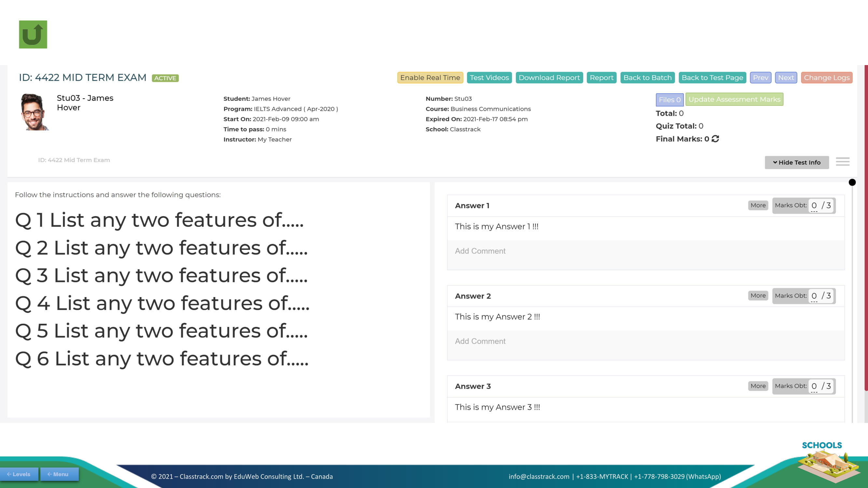Click marks obtained field for Answer 1
Screen dimensions: 868x488
point(814,205)
